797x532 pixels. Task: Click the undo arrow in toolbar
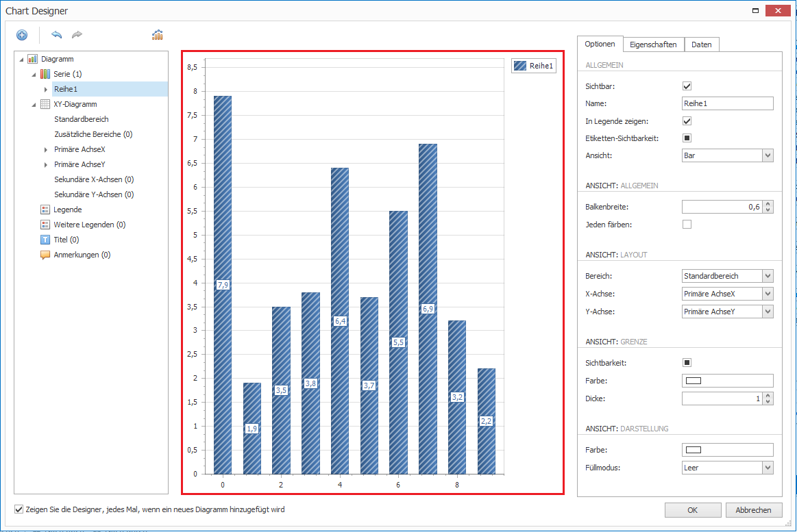56,35
